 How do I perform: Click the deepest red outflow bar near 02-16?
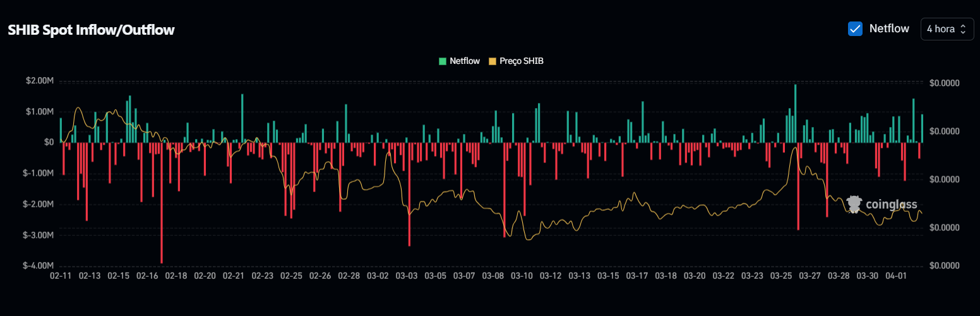coord(162,202)
